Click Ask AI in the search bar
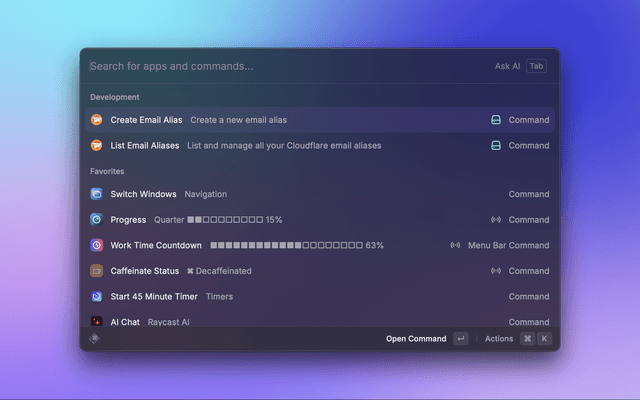The width and height of the screenshot is (640, 400). point(507,66)
